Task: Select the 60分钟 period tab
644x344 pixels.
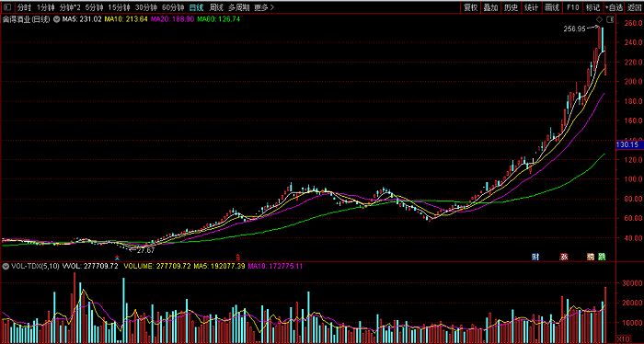Action: tap(173, 7)
